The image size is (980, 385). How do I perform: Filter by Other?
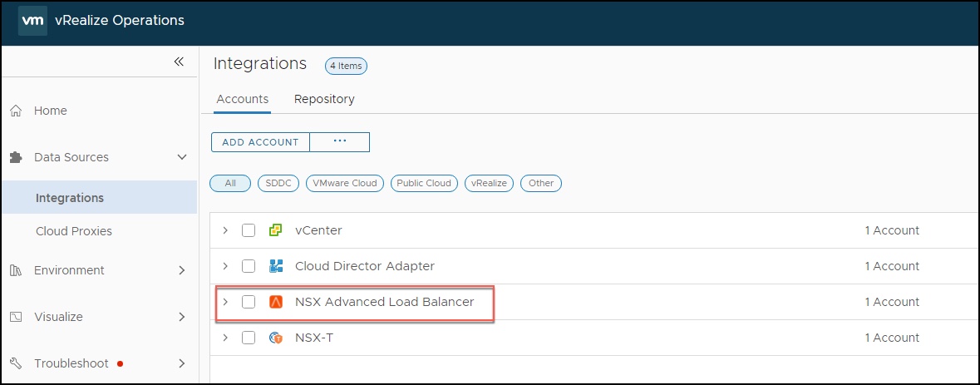541,183
